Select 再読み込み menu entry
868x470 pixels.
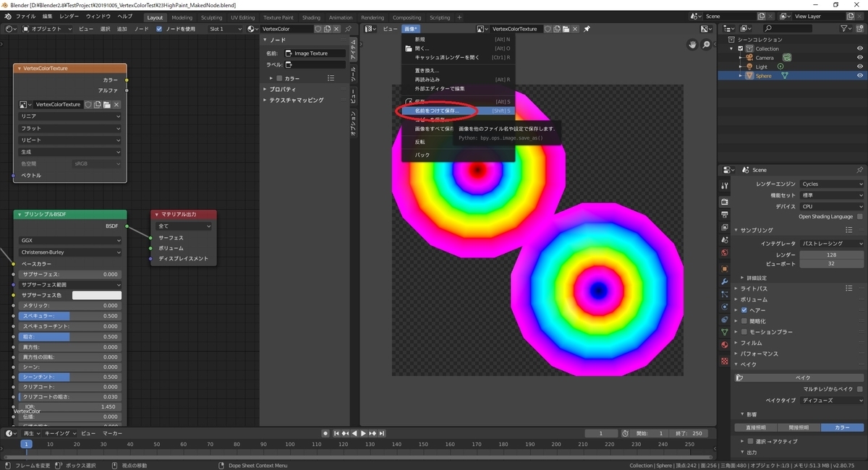[458, 79]
